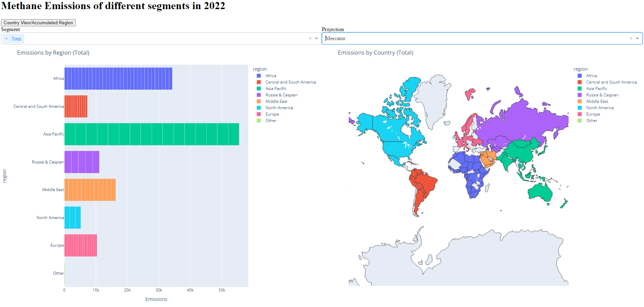Clear the Segment dropdown selection

(x=310, y=38)
